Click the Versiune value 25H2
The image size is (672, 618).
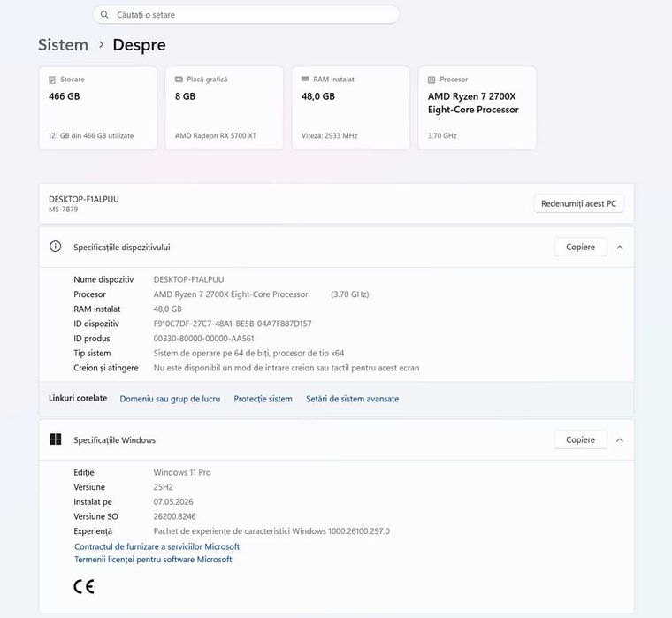(x=164, y=487)
